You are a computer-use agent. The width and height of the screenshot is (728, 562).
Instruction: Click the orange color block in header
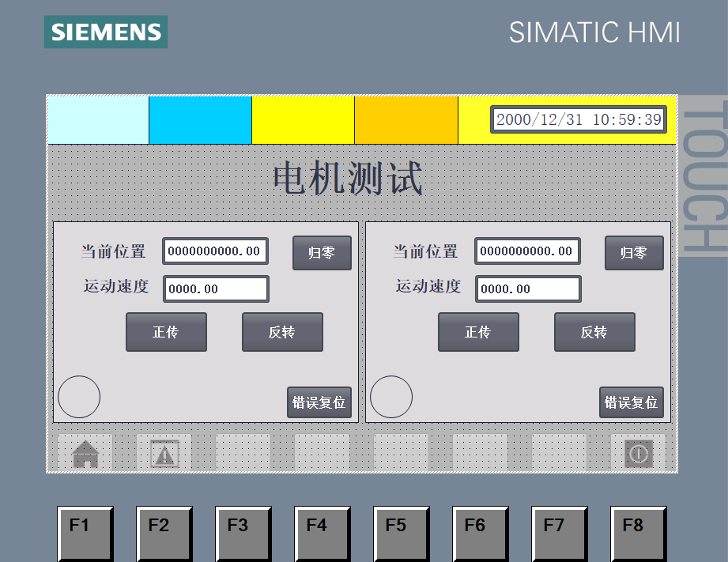pos(406,120)
